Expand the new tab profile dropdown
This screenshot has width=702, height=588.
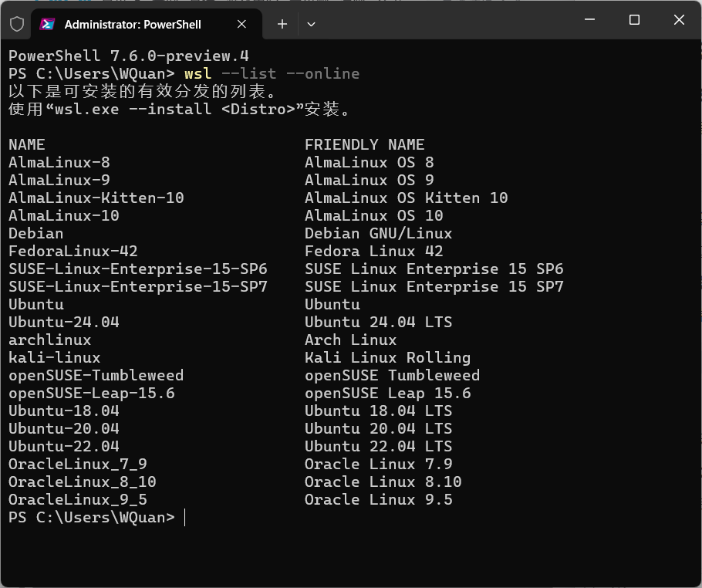[311, 24]
